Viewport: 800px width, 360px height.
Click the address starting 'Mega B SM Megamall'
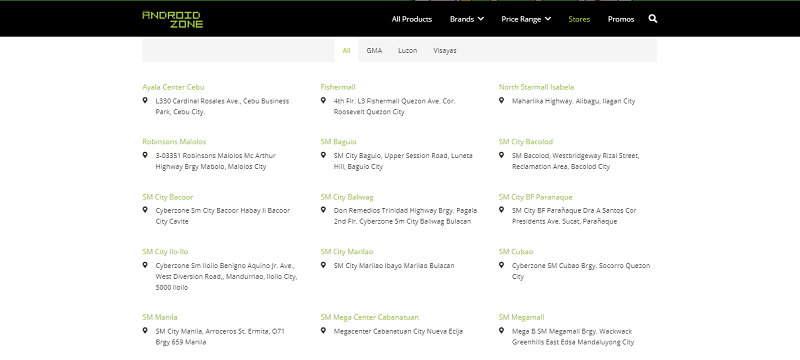coord(573,337)
